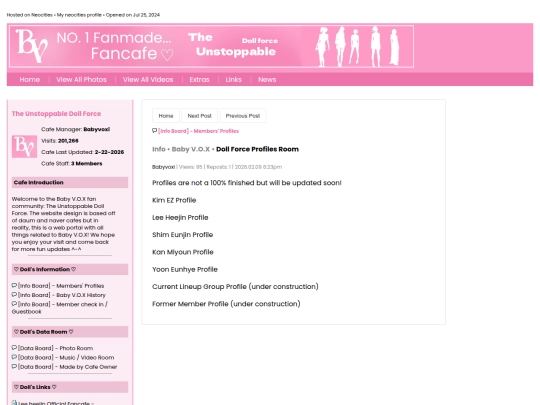Click bubble icon next to Made by Cafe Owner

(14, 366)
